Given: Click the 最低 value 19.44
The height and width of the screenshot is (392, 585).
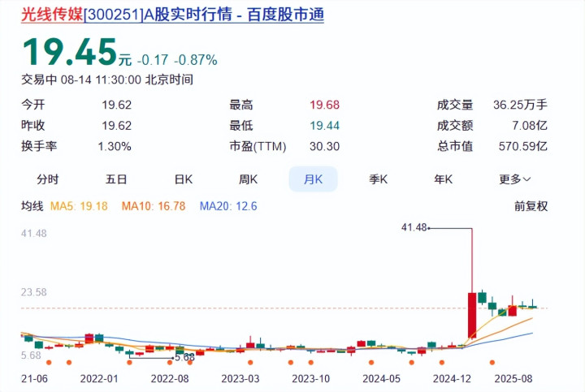Looking at the screenshot, I should click(x=324, y=126).
